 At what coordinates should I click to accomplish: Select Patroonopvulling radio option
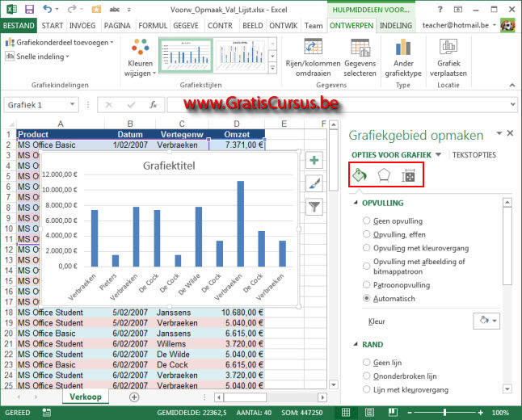pyautogui.click(x=366, y=285)
